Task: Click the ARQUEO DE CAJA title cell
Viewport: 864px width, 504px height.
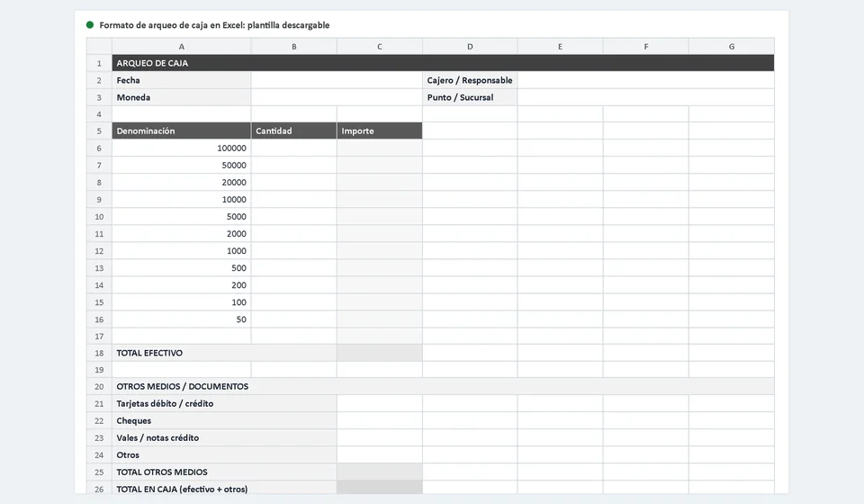Action: point(443,63)
